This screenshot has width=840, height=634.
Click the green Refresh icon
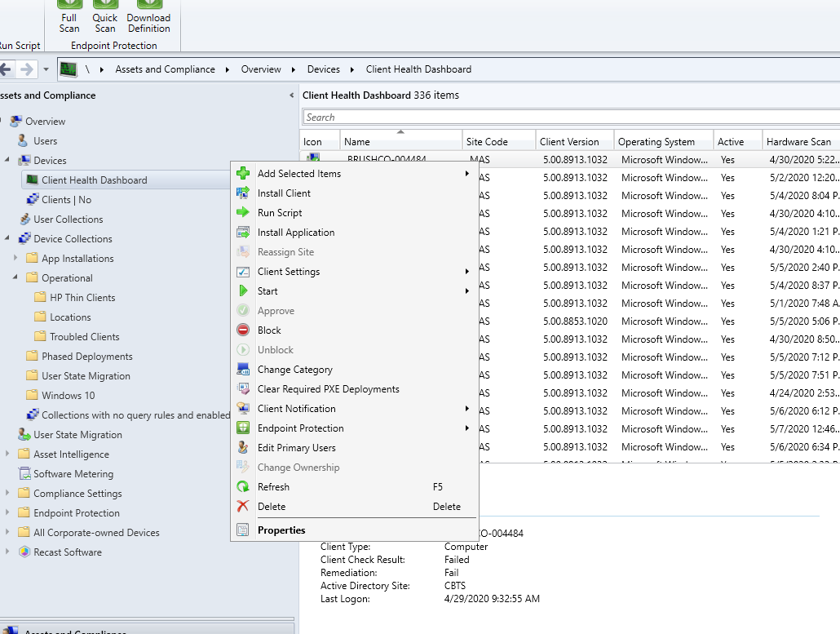243,487
